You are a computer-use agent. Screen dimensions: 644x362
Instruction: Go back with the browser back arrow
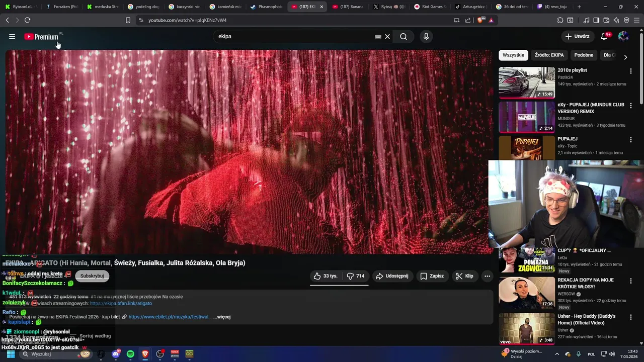pos(7,20)
